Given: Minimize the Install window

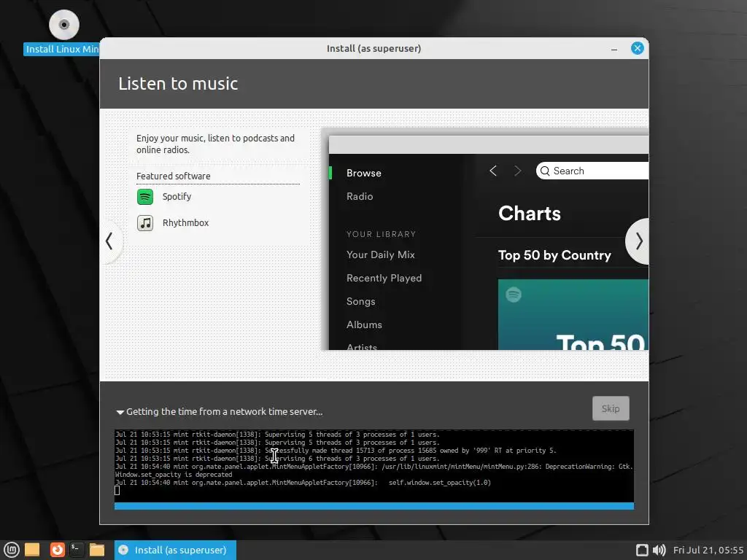Looking at the screenshot, I should (614, 49).
